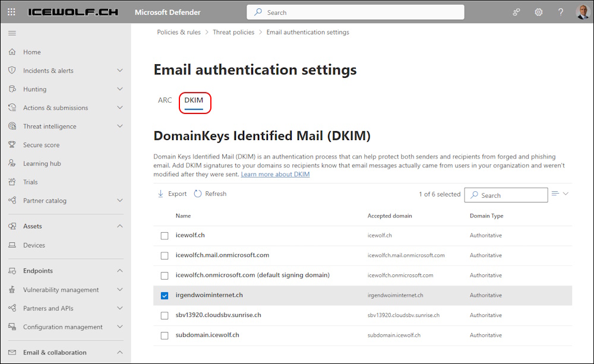
Task: Click the Hunting icon in sidebar
Action: click(12, 89)
